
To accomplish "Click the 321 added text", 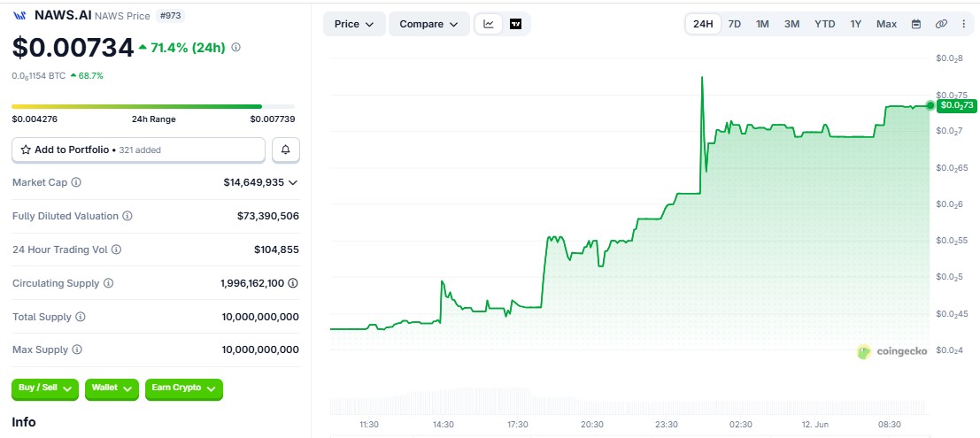I will point(140,150).
